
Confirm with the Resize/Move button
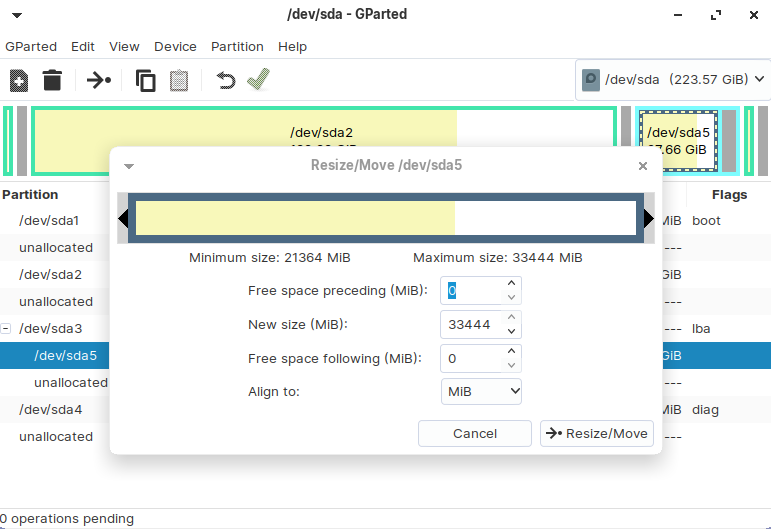tap(597, 434)
